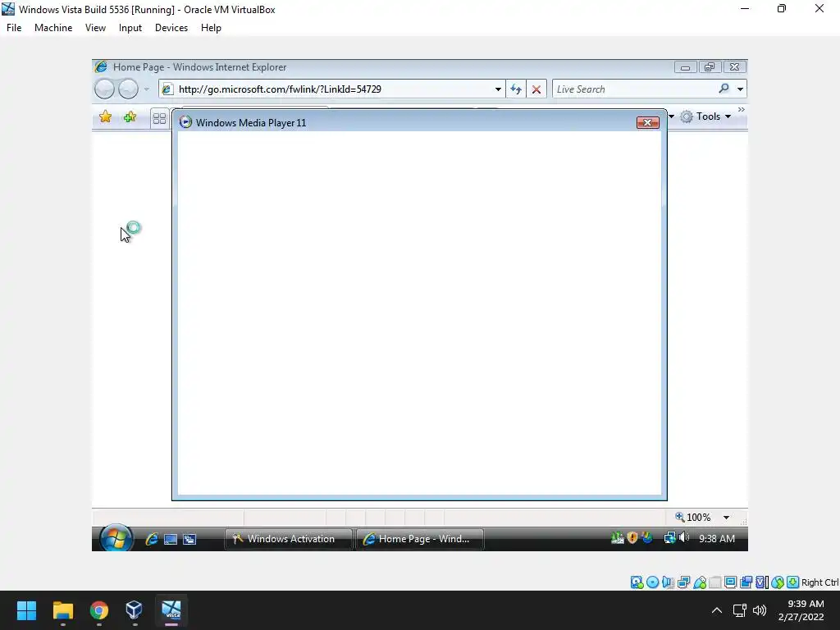
Task: Click the VirtualBox audio status icon
Action: tap(668, 582)
